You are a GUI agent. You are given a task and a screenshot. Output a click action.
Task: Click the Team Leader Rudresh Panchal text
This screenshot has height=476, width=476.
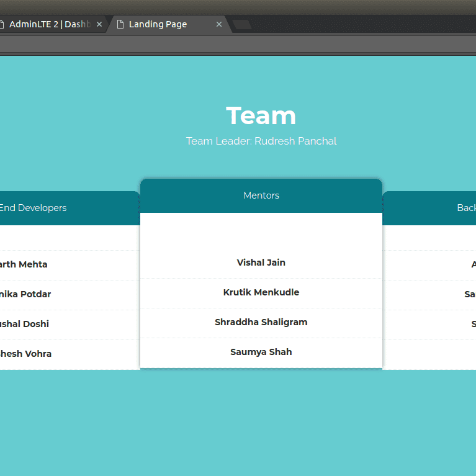point(261,141)
